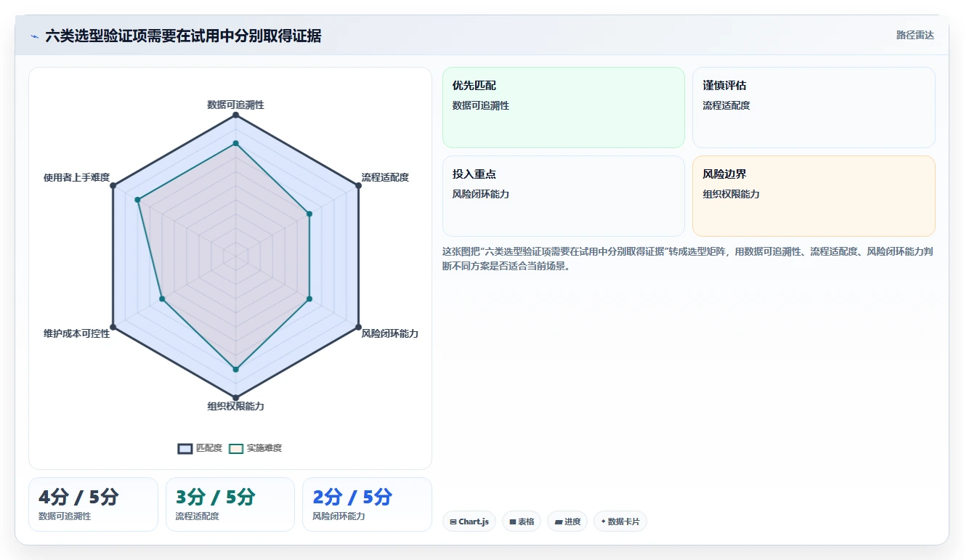Open the 优先匹配 card
Screen dimensions: 964x560
click(564, 107)
